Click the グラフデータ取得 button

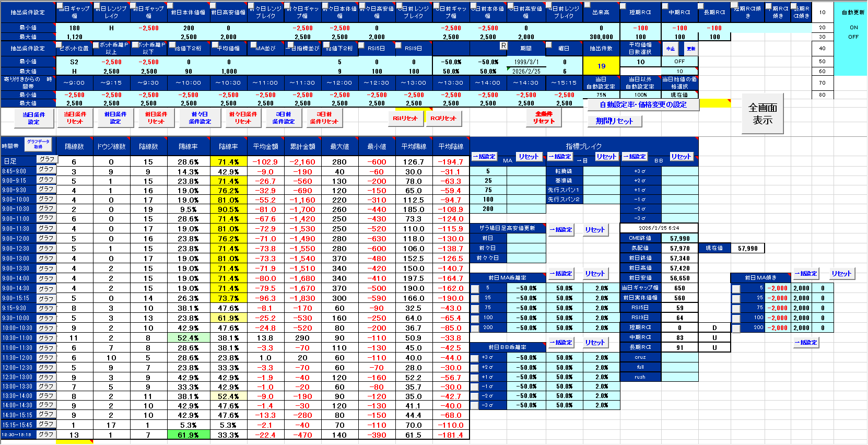38,144
